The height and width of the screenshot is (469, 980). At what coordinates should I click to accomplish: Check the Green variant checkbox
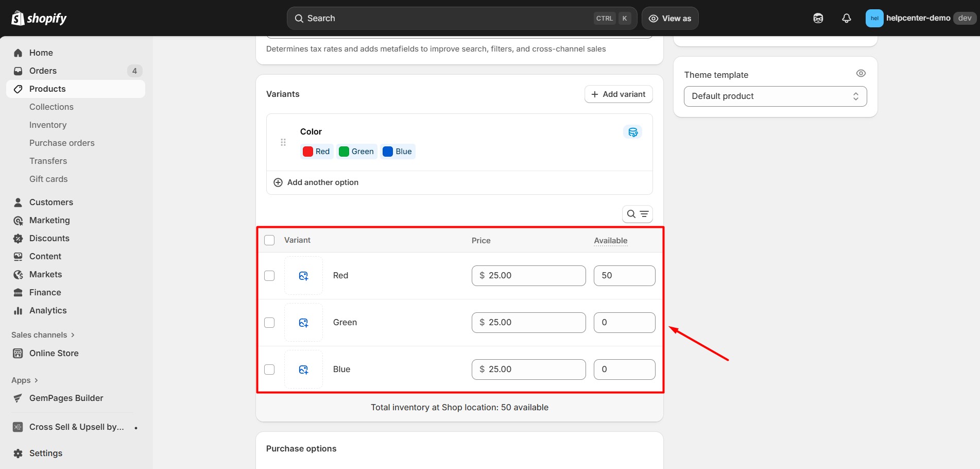tap(269, 323)
